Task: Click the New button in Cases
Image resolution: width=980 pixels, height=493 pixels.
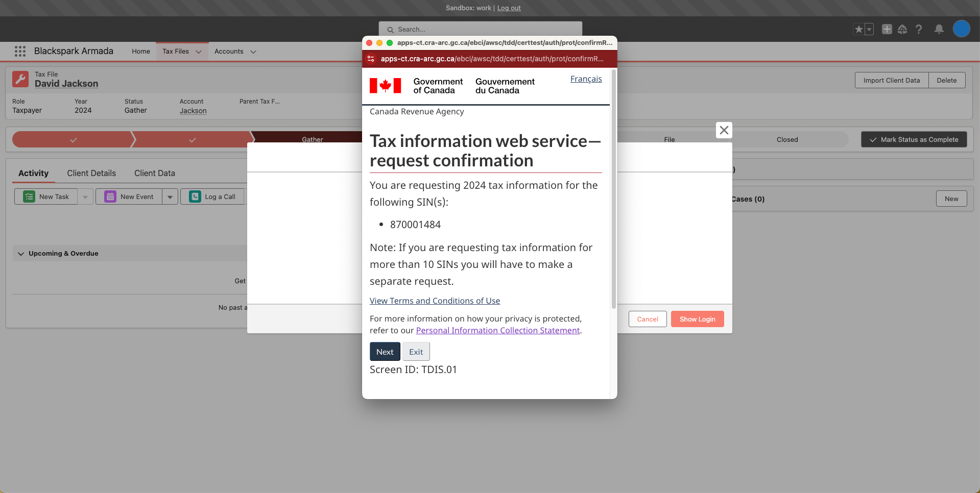Action: click(951, 199)
